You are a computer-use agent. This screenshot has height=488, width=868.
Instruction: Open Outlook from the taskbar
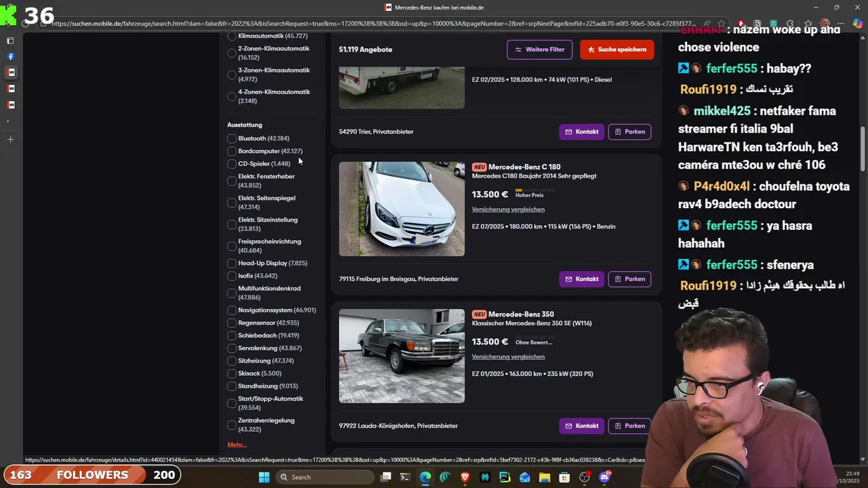pyautogui.click(x=525, y=477)
